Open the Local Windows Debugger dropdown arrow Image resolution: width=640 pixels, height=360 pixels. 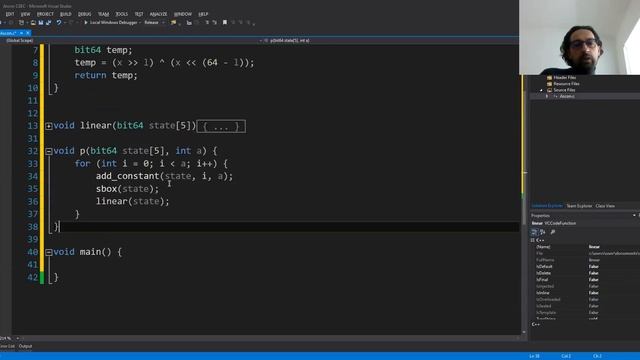(140, 22)
